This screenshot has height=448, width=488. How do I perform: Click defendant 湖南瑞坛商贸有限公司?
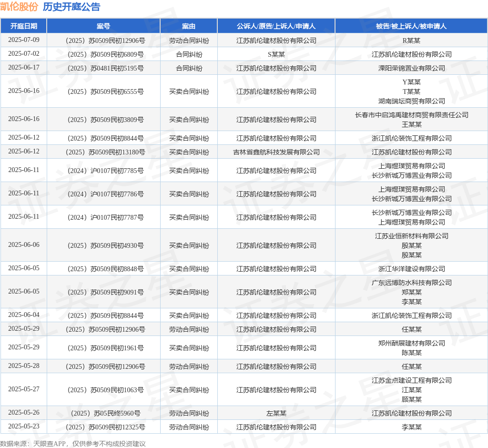point(411,101)
